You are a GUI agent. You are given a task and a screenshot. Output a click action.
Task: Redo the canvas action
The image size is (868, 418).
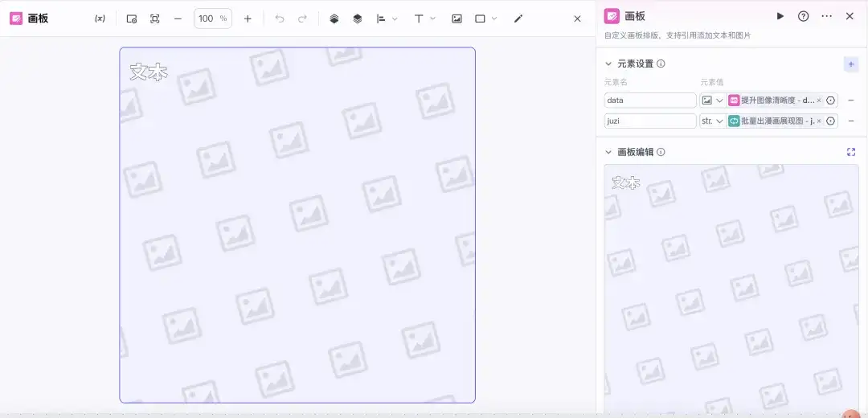pos(302,18)
